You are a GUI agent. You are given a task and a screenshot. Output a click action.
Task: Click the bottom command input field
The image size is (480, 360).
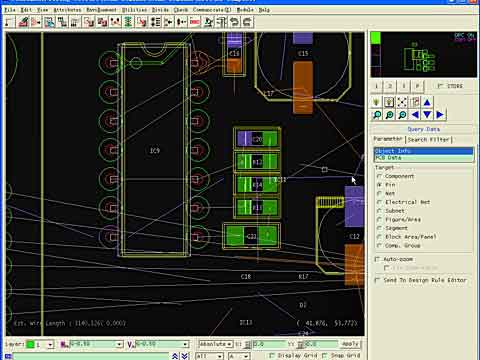91,357
